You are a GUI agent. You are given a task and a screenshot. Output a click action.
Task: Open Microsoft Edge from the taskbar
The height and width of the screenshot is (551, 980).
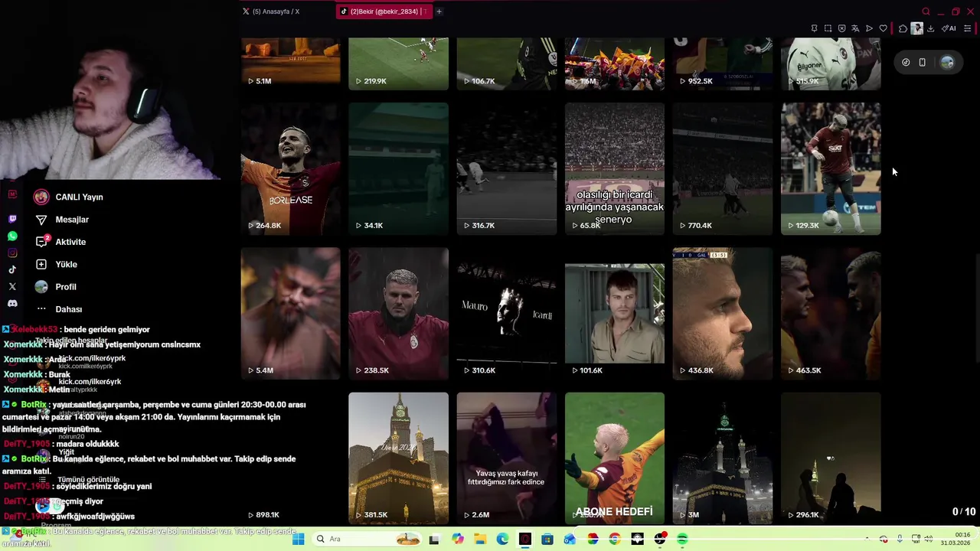(502, 540)
